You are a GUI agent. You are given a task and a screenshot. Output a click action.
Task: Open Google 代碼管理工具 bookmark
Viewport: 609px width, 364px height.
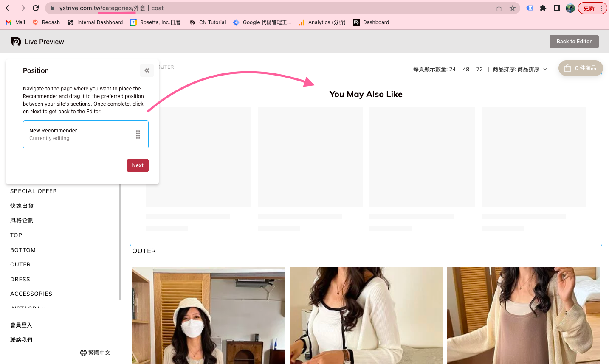(262, 22)
